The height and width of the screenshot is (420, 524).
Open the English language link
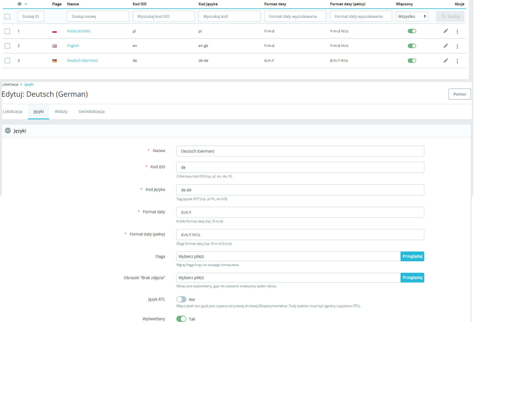tap(73, 46)
